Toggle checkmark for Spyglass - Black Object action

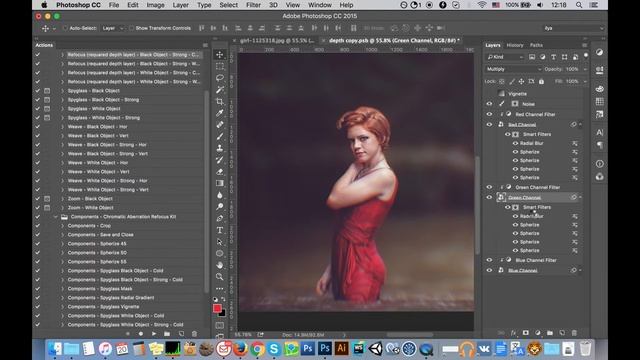(x=38, y=91)
